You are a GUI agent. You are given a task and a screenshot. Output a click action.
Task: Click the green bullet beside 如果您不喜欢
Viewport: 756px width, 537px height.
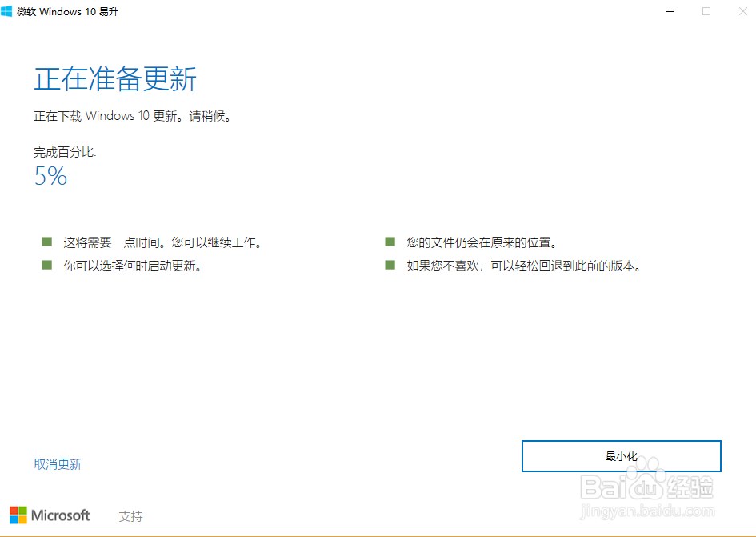click(x=390, y=265)
